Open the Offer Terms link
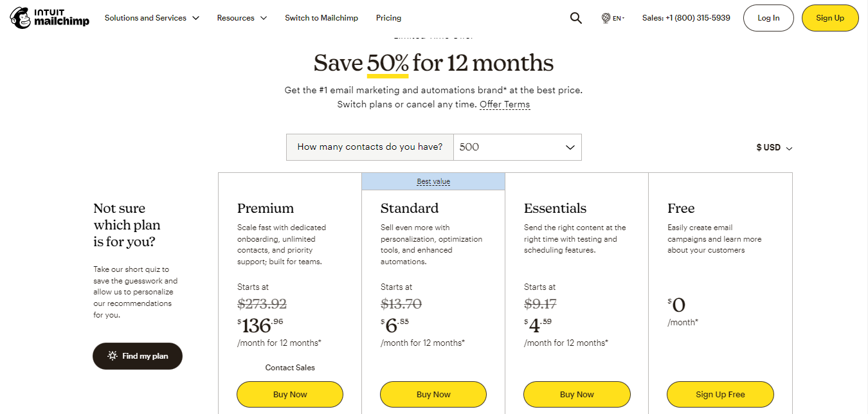This screenshot has width=868, height=414. pyautogui.click(x=505, y=104)
